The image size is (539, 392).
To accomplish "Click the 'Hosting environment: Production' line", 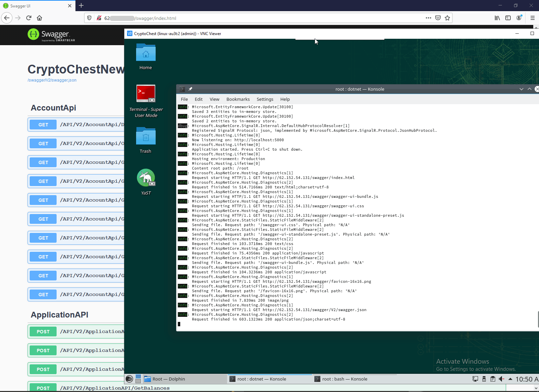I will pyautogui.click(x=228, y=159).
